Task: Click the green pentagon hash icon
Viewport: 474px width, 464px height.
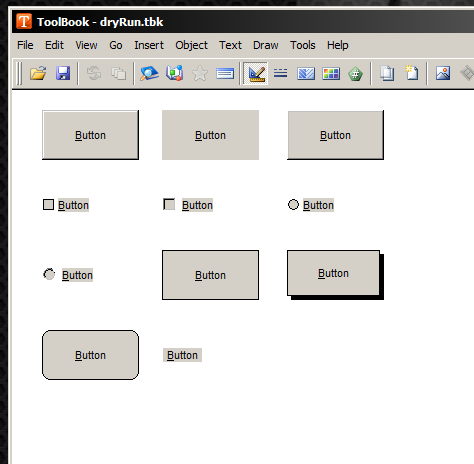Action: click(x=356, y=73)
